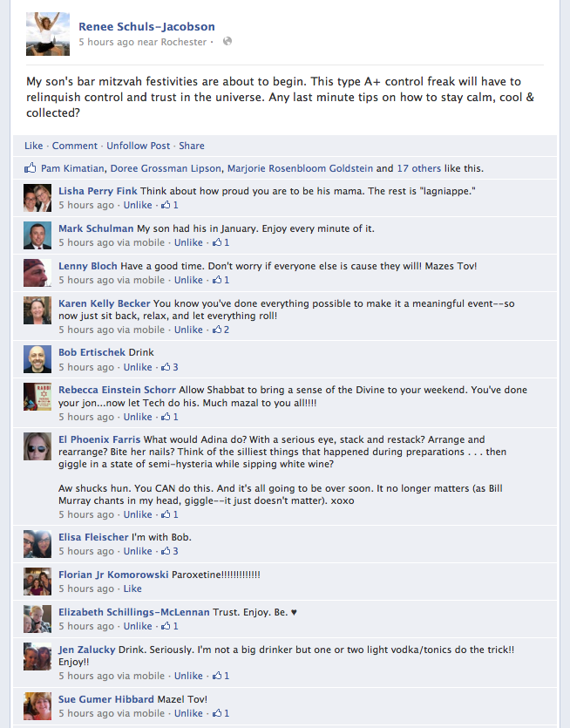
Task: Click the globe privacy icon near Rochester
Action: 227,41
